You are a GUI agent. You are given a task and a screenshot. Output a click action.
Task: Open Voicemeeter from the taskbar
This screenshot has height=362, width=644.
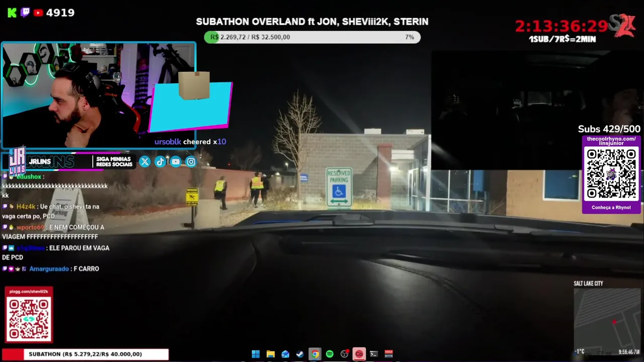click(388, 354)
